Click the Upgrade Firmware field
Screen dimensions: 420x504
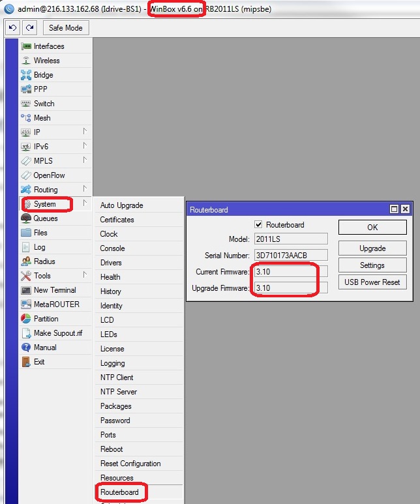pyautogui.click(x=291, y=288)
